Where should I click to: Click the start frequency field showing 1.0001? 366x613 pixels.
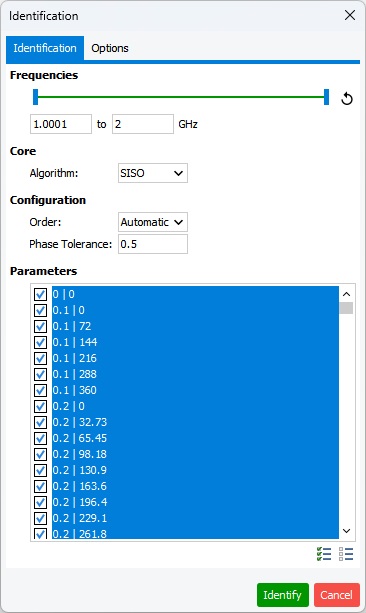point(61,124)
